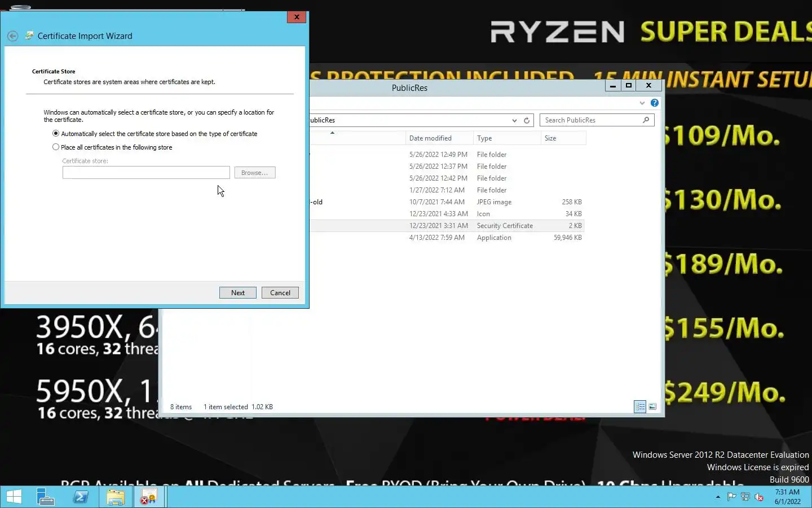Click the search magnifier icon in PublicRes
The height and width of the screenshot is (508, 812).
point(646,120)
